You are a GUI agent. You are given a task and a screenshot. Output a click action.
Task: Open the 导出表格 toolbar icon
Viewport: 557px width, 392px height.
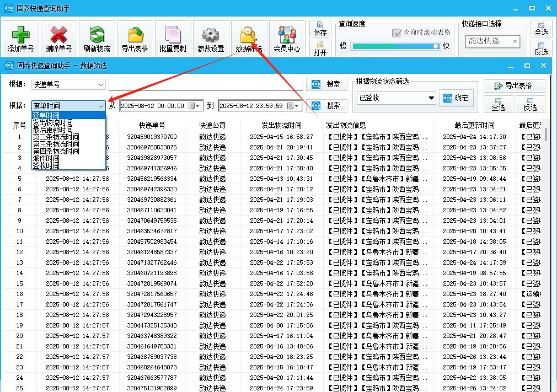(135, 35)
